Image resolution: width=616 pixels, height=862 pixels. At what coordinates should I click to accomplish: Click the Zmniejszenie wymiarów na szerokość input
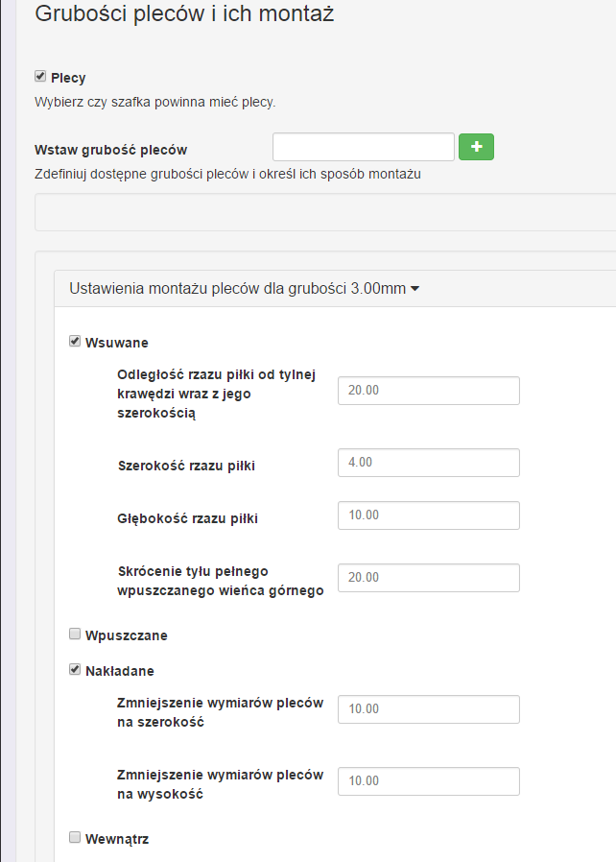(428, 709)
